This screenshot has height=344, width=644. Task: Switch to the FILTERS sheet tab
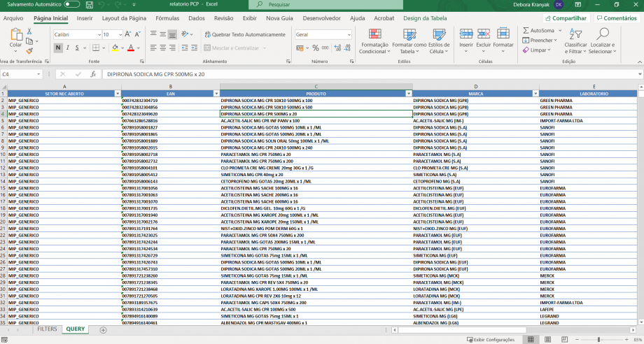pyautogui.click(x=47, y=329)
